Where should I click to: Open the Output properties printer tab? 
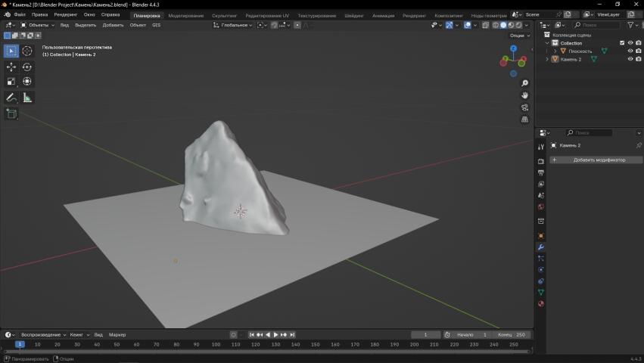[x=541, y=173]
